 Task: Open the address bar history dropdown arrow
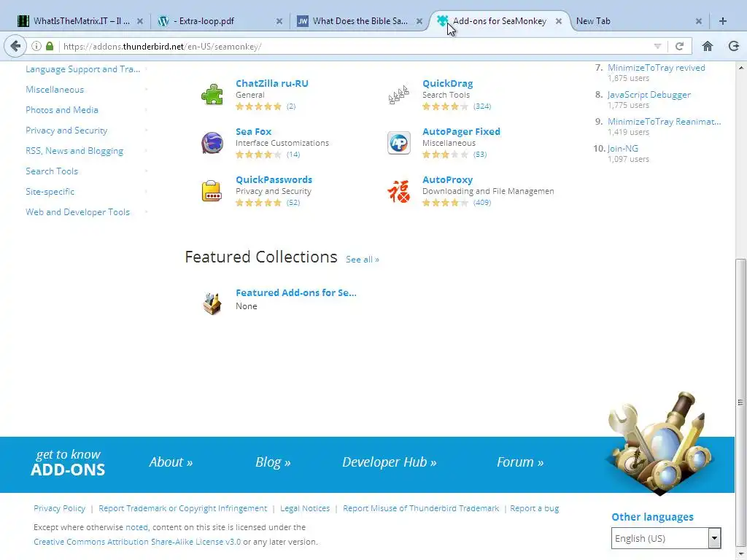657,46
